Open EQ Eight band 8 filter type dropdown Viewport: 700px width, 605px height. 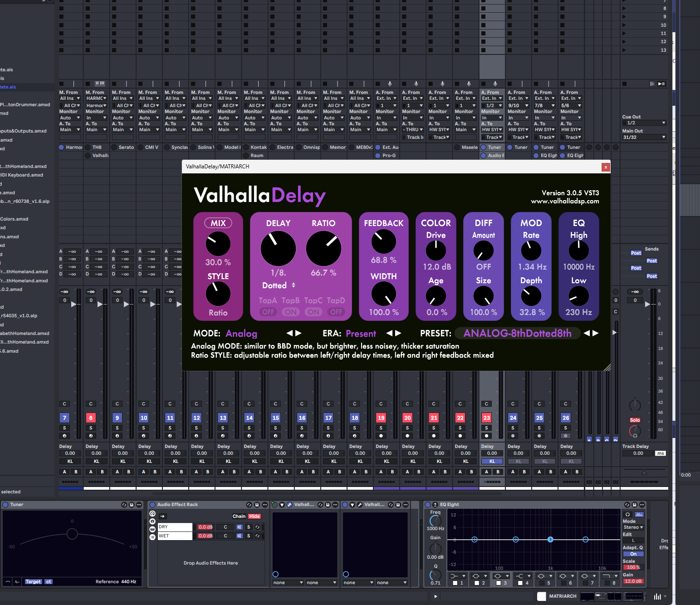pyautogui.click(x=610, y=576)
